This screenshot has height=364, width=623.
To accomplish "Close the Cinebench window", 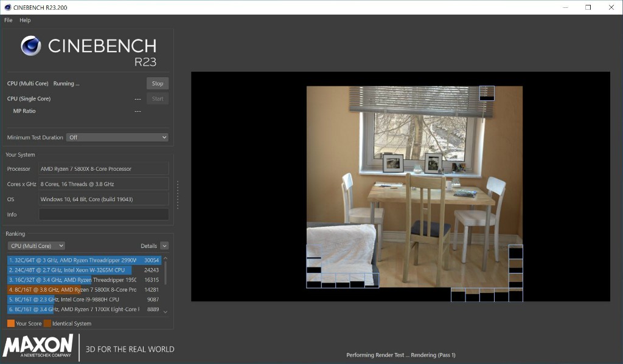I will coord(611,7).
